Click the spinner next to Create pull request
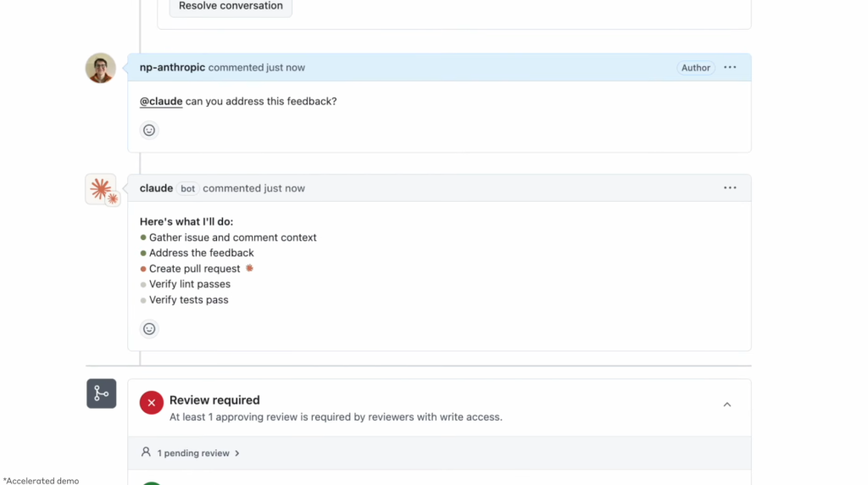868x485 pixels. [250, 268]
